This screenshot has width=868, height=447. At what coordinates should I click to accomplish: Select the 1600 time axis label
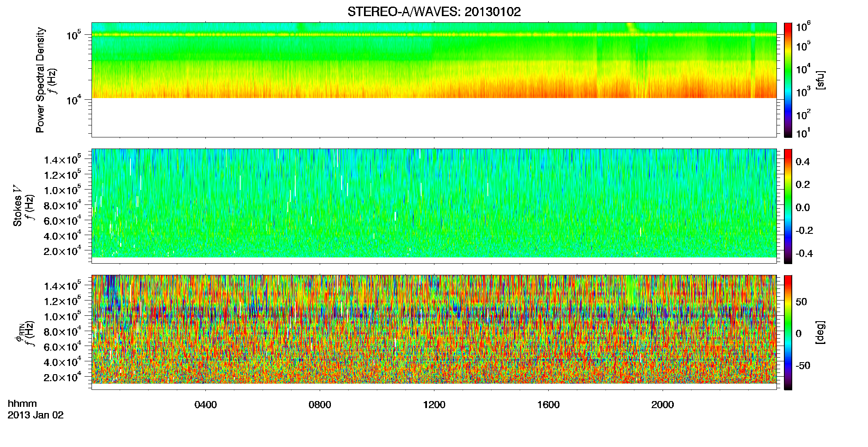548,405
